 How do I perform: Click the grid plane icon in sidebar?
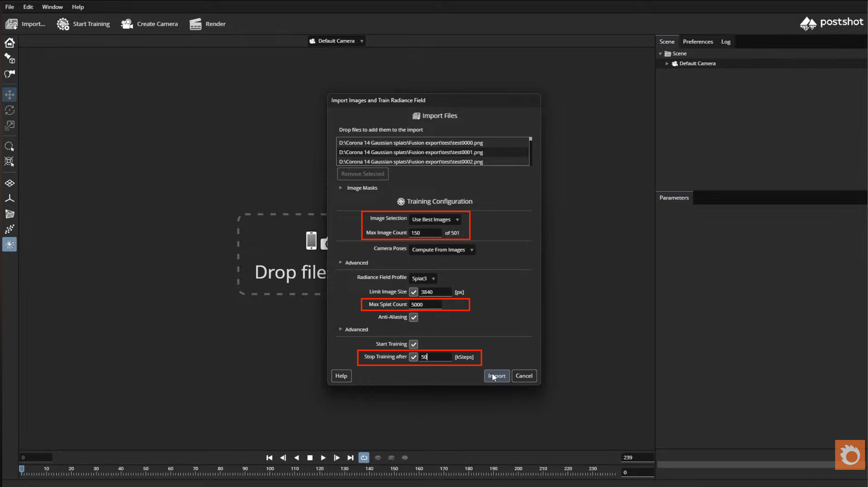10,183
